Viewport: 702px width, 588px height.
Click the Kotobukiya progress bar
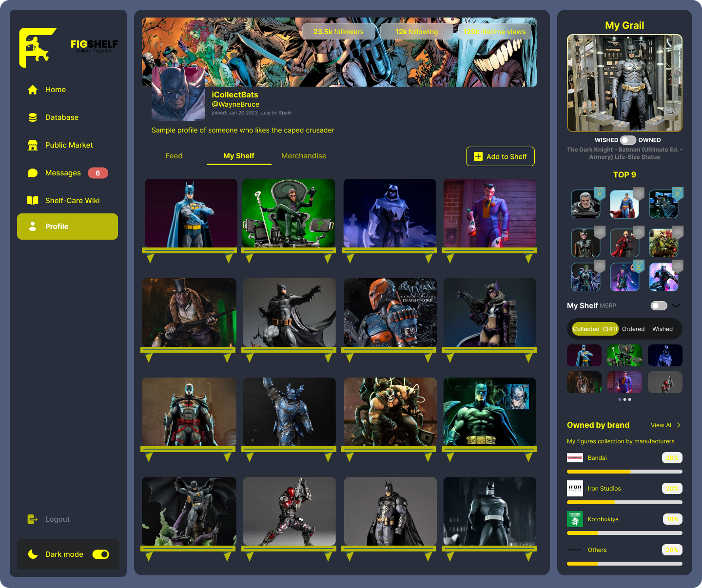pos(624,533)
